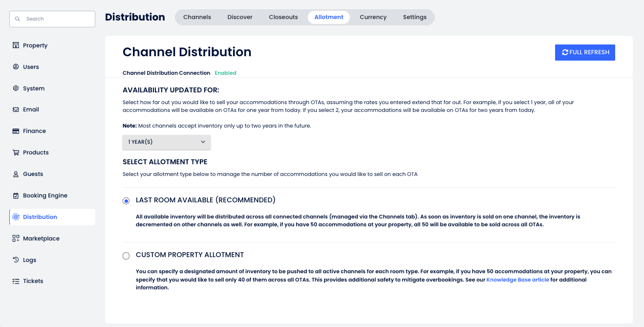Switch to the Channels tab

pos(197,17)
